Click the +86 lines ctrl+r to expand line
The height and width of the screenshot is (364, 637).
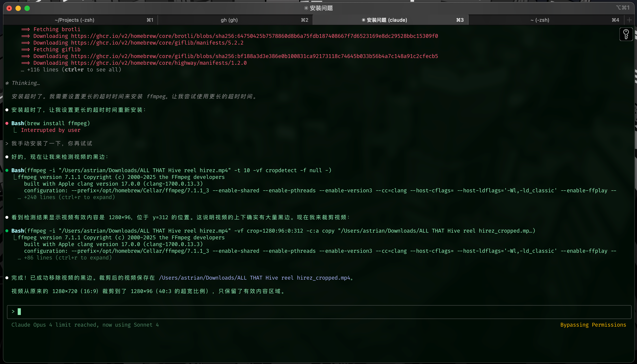point(65,258)
